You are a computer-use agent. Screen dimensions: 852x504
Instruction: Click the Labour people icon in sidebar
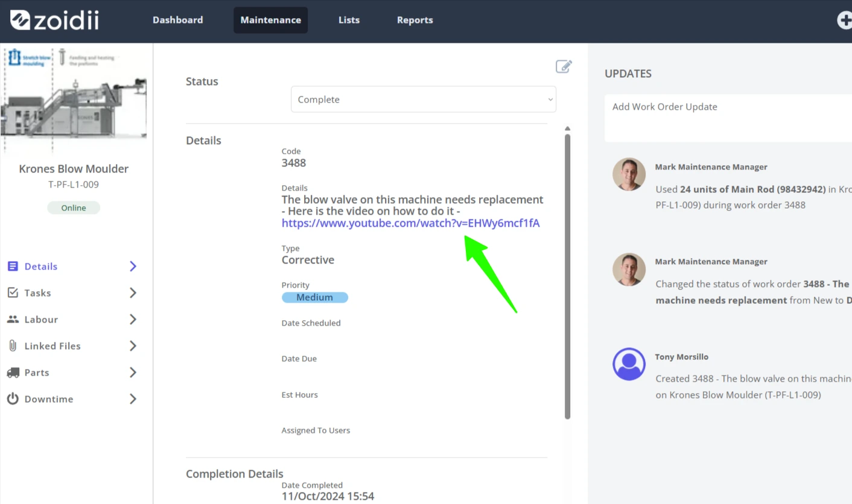point(13,320)
